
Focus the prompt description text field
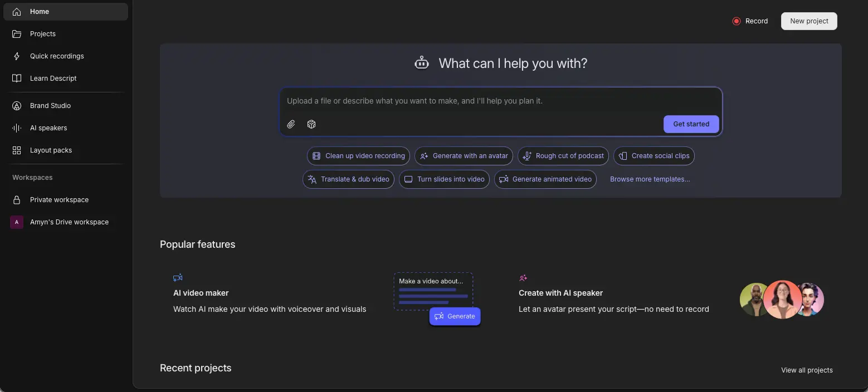point(500,101)
